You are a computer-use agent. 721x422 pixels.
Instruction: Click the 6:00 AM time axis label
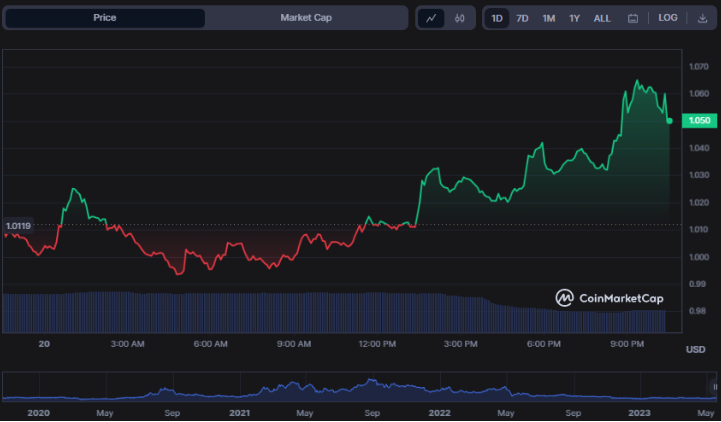tap(211, 344)
